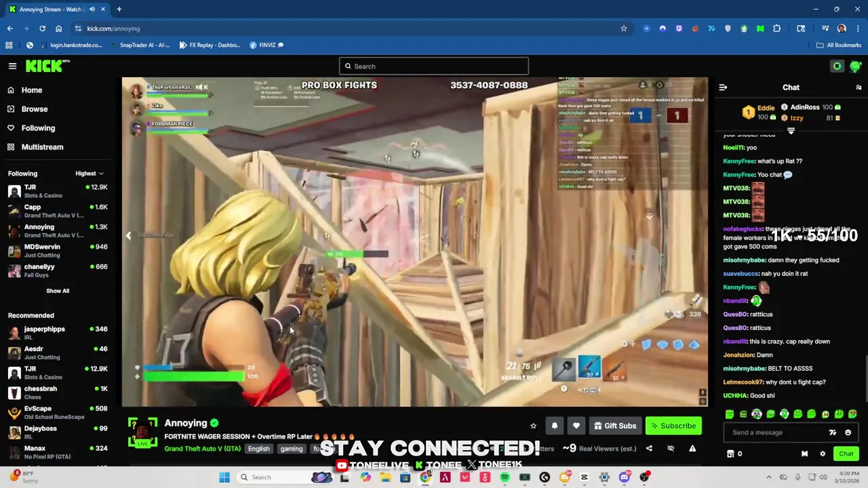Click the translate icon in chat input
868x488 pixels.
tap(833, 432)
